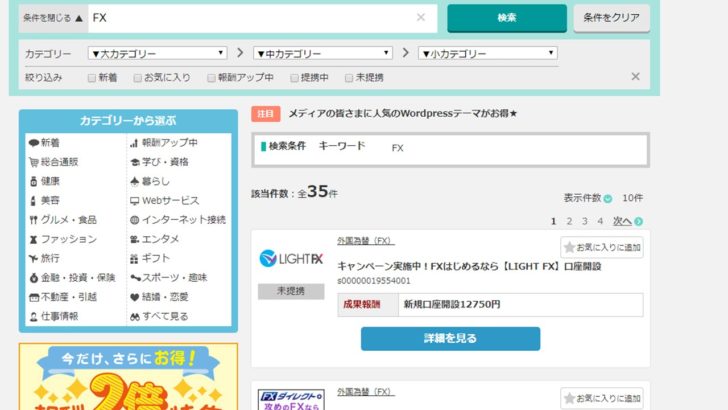
Task: Open the 小カテゴリー dropdown
Action: pos(488,53)
